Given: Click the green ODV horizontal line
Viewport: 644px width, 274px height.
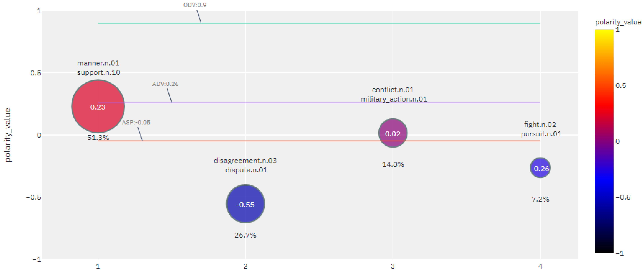Looking at the screenshot, I should click(x=319, y=23).
